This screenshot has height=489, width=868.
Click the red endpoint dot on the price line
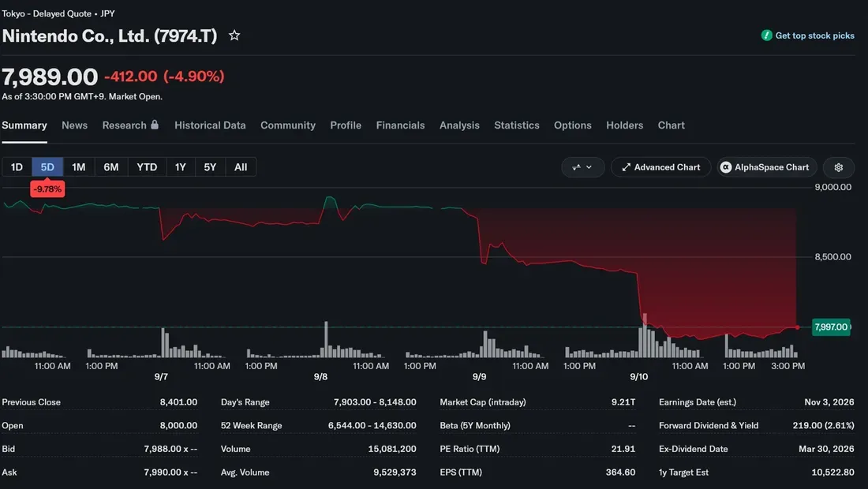797,327
